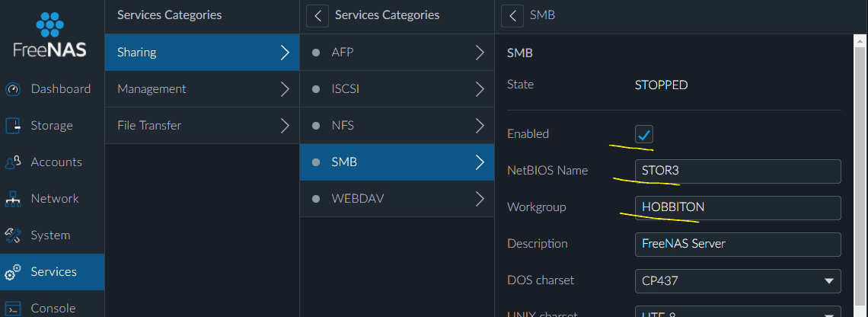
Task: Open WEBDAV service via its chevron
Action: (480, 199)
